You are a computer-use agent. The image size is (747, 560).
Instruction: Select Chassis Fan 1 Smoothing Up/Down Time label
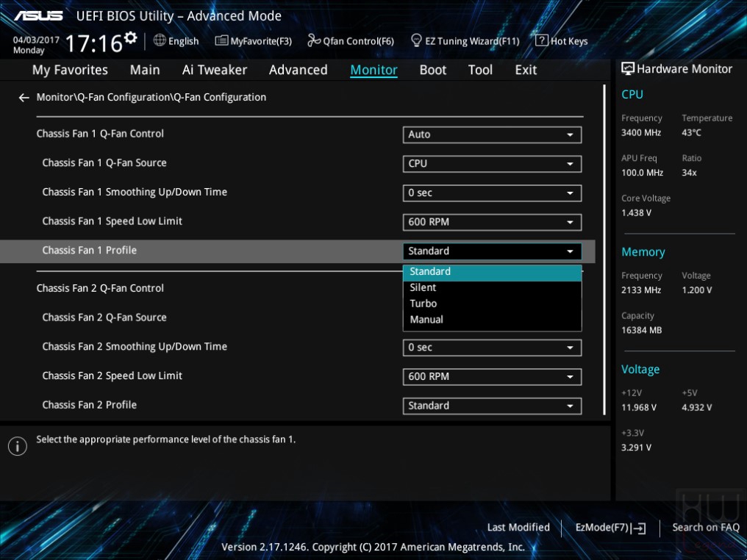135,193
